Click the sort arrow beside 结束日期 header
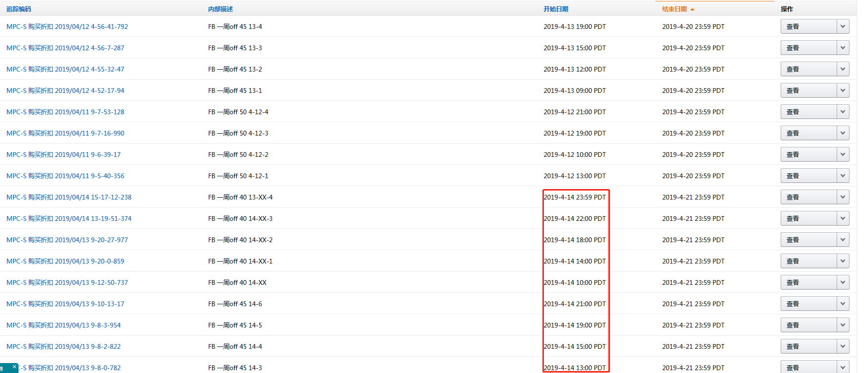This screenshot has width=868, height=373. click(692, 9)
